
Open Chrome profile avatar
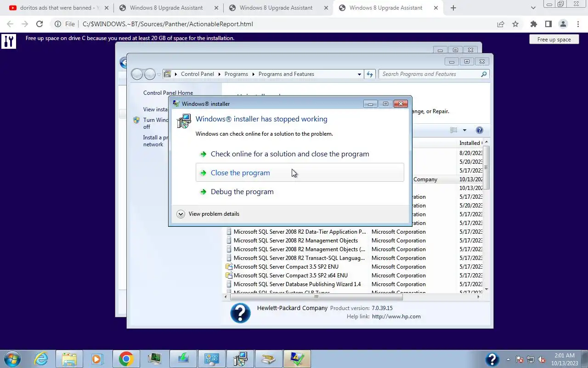563,24
